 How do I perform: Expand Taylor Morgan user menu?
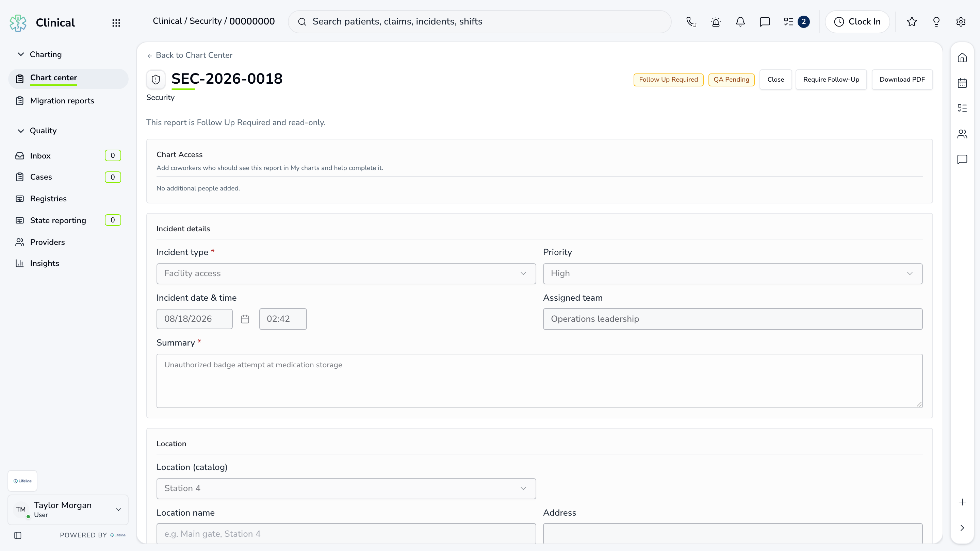(68, 510)
